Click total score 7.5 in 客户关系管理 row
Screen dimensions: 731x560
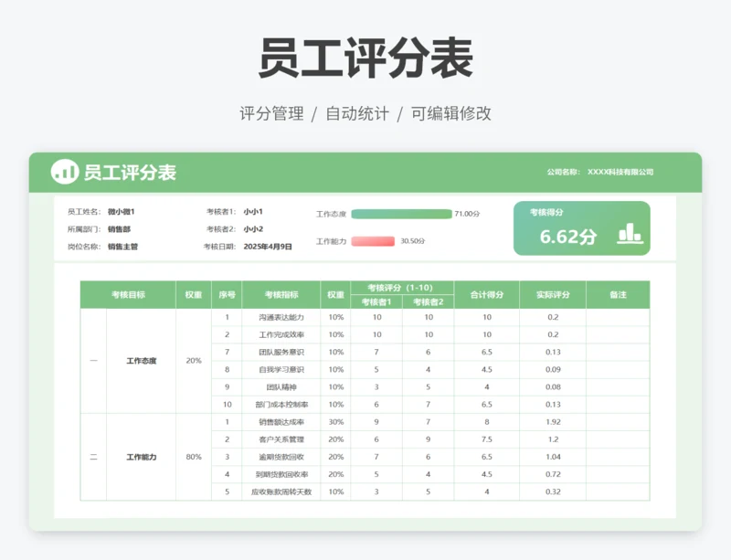(x=487, y=439)
